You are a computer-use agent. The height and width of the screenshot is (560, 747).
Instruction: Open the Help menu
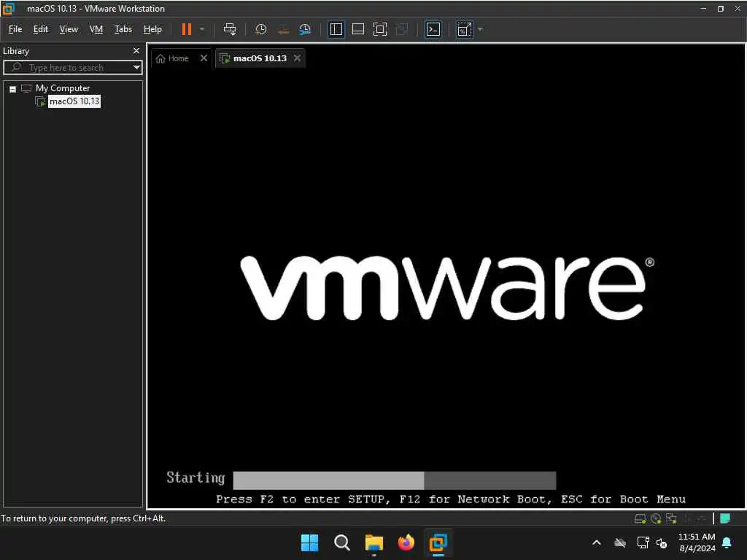pos(152,29)
